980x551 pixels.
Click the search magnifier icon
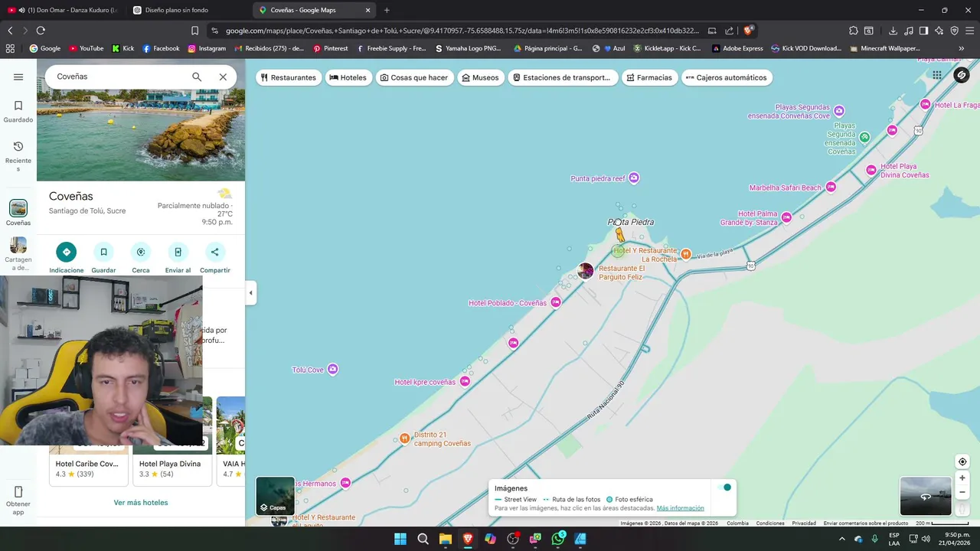[x=197, y=77]
